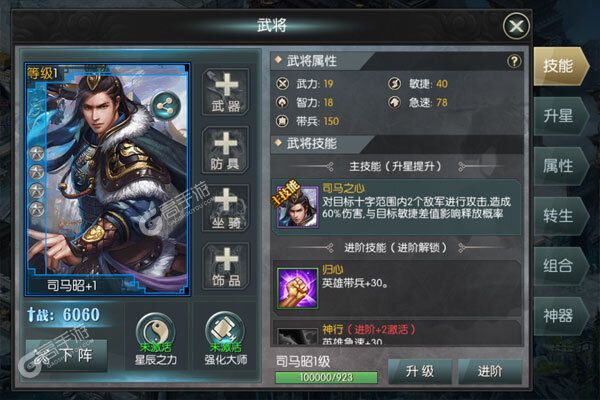The height and width of the screenshot is (400, 600).
Task: Click the 下阵 button
Action: click(x=67, y=355)
